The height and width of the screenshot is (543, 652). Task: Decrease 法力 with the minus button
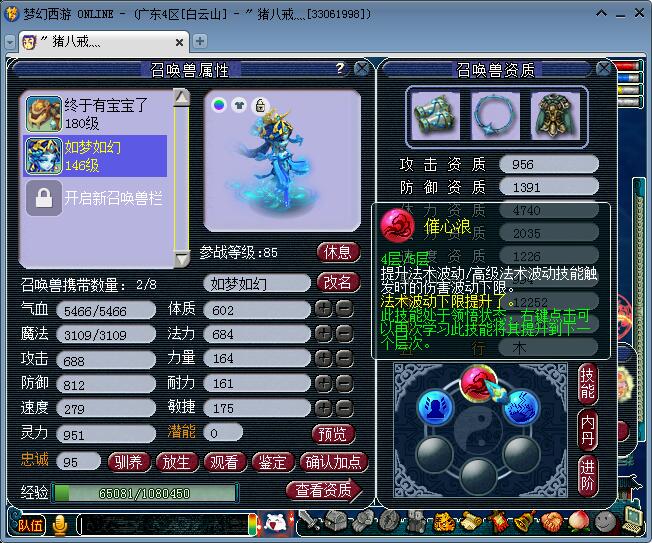click(344, 333)
